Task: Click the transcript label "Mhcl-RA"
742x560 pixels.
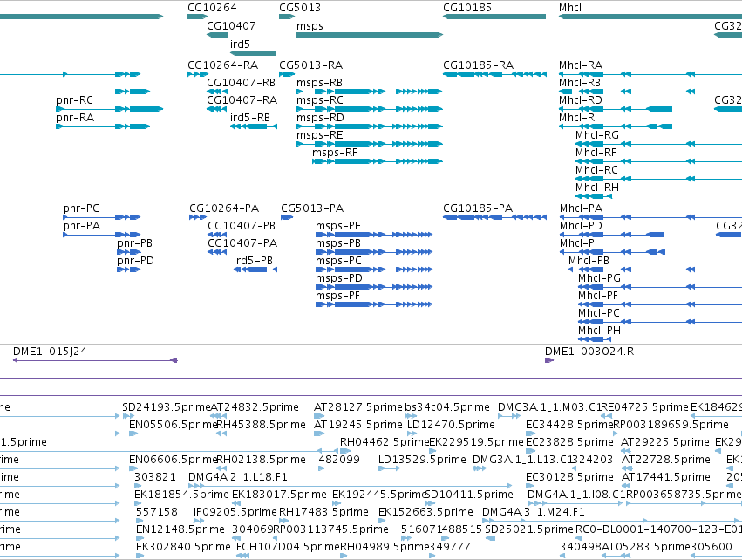Action: pyautogui.click(x=581, y=65)
